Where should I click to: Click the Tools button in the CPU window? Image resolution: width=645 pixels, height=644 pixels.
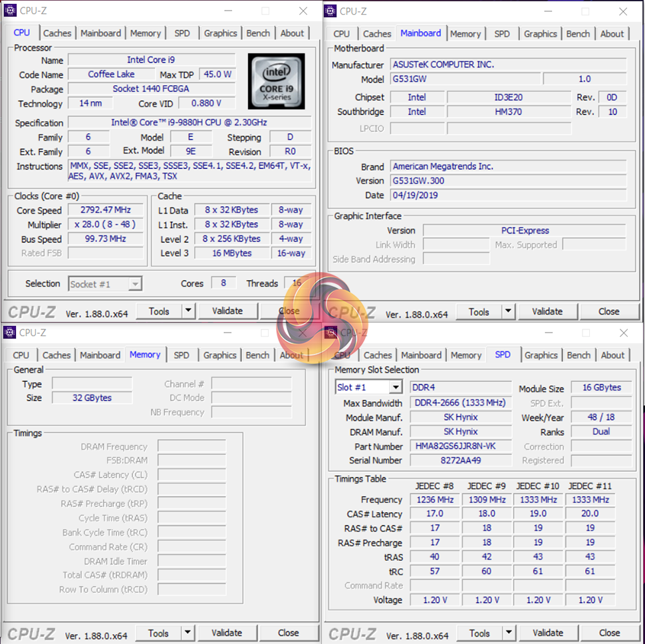coord(159,311)
